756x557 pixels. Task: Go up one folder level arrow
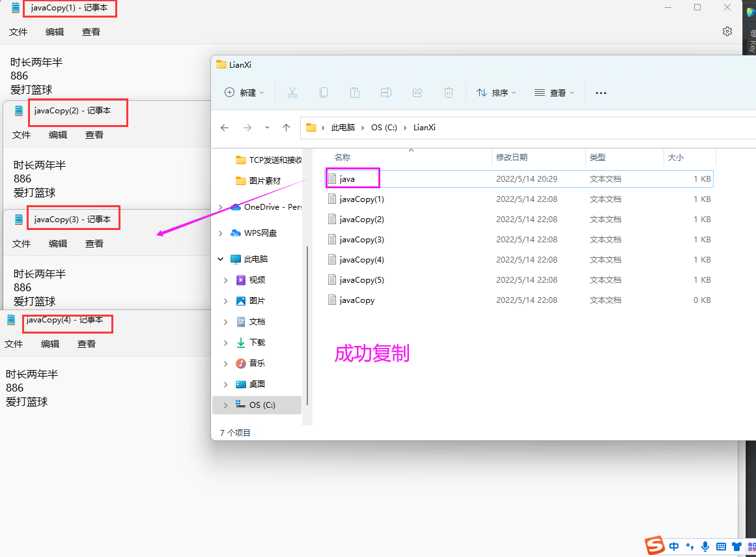(x=287, y=128)
